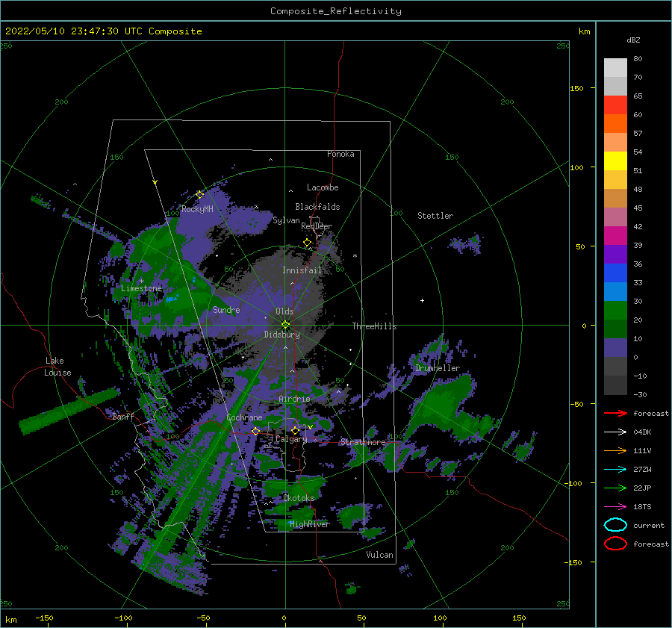Viewport: 672px width, 628px height.
Task: Select the Drumheller city label
Action: (438, 368)
